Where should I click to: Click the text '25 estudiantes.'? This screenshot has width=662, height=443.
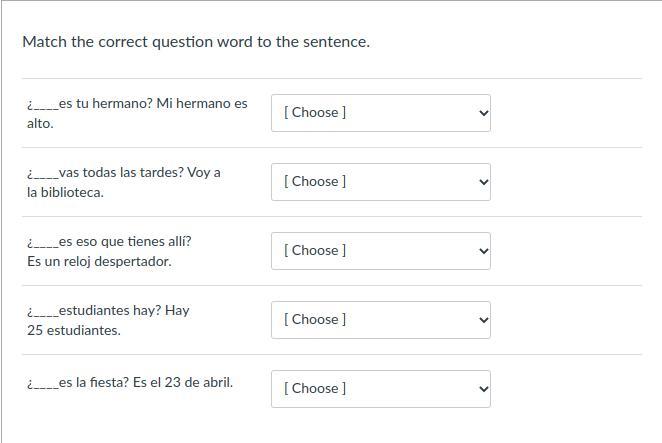coord(74,330)
